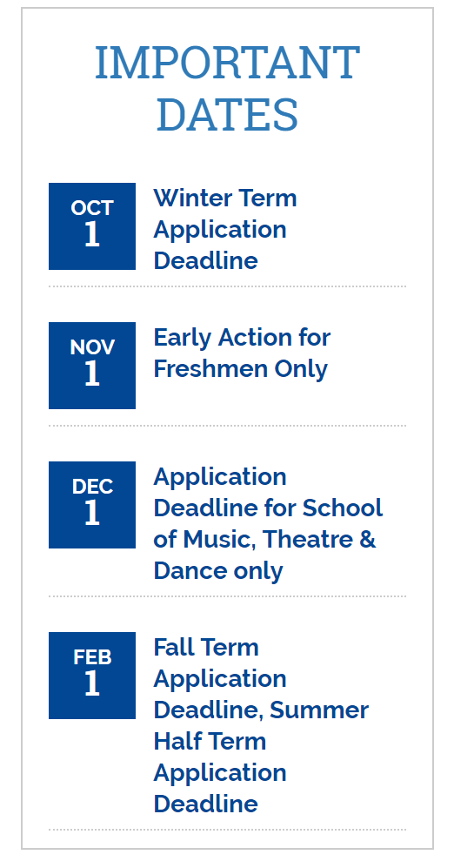Select the NOV 1 date badge

(x=92, y=366)
